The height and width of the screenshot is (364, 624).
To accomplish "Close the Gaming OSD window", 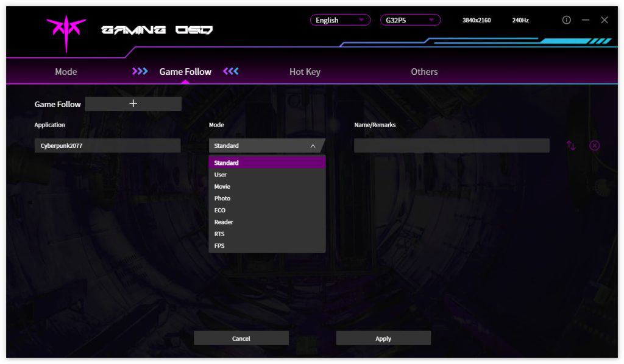I will [604, 20].
